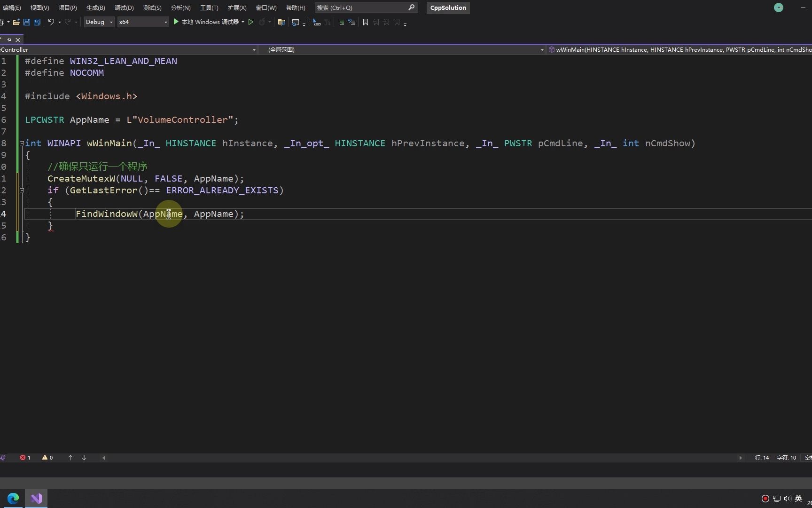Click the CreateMutexW function name
This screenshot has width=812, height=508.
81,179
